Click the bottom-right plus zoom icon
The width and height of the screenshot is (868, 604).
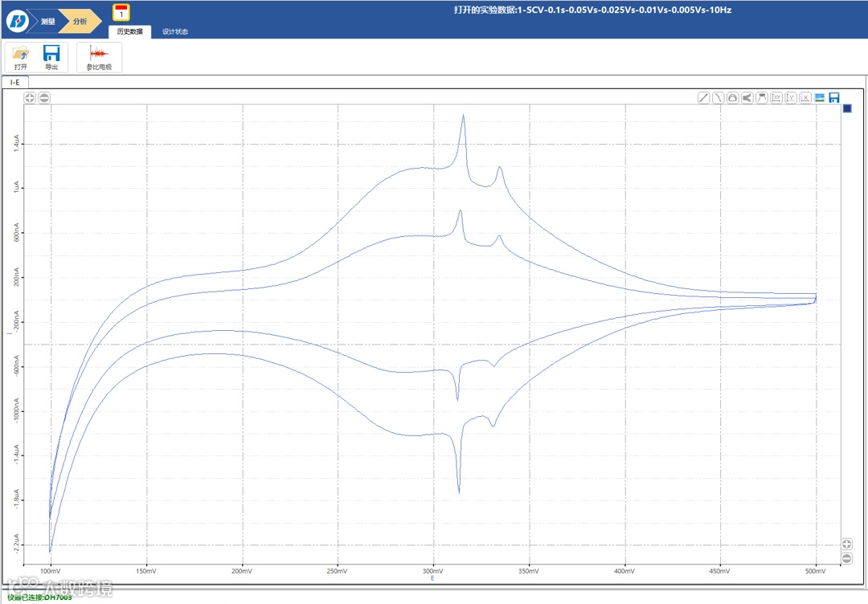tap(846, 545)
